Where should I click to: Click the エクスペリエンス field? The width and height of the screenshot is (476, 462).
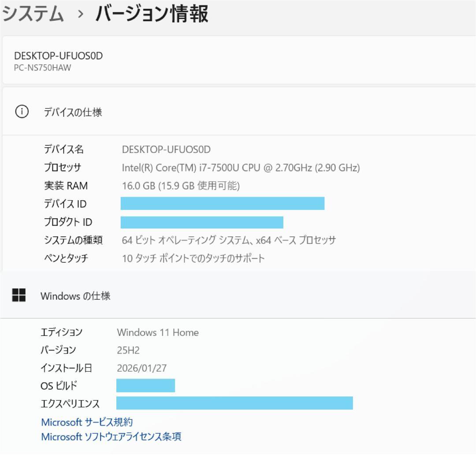pyautogui.click(x=234, y=402)
